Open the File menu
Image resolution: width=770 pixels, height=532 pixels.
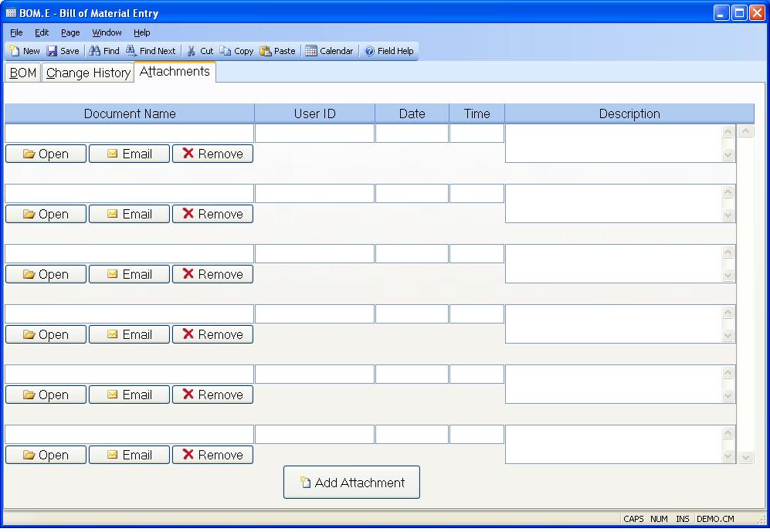[x=16, y=32]
